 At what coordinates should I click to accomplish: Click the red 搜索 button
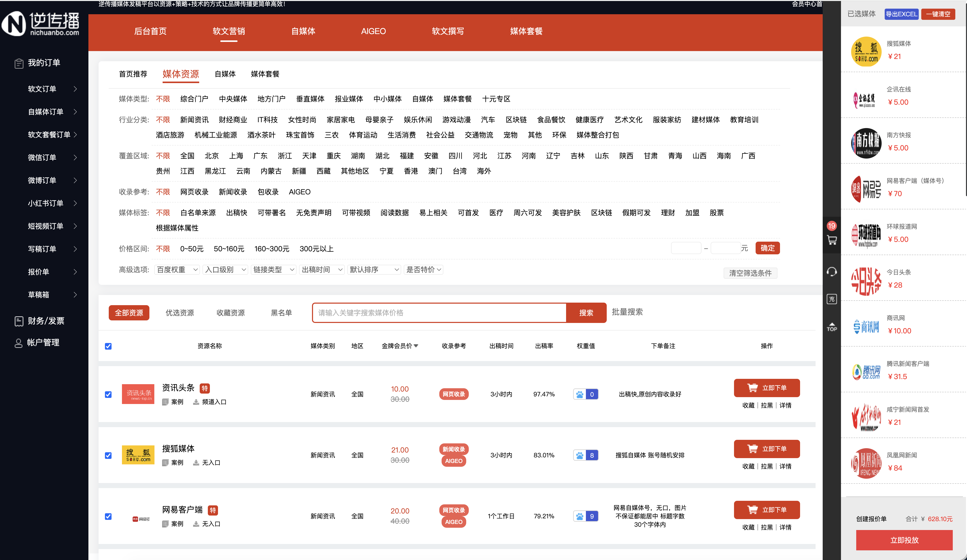pos(586,313)
